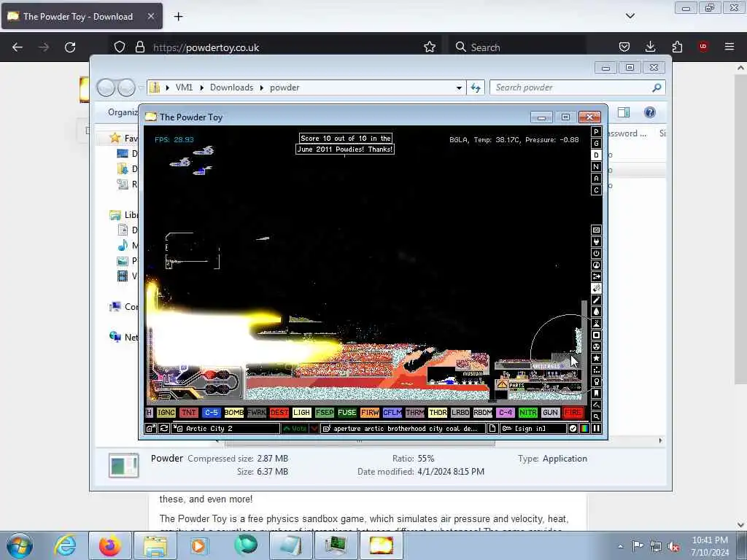This screenshot has width=747, height=560.
Task: Select the IGNC element
Action: click(166, 413)
